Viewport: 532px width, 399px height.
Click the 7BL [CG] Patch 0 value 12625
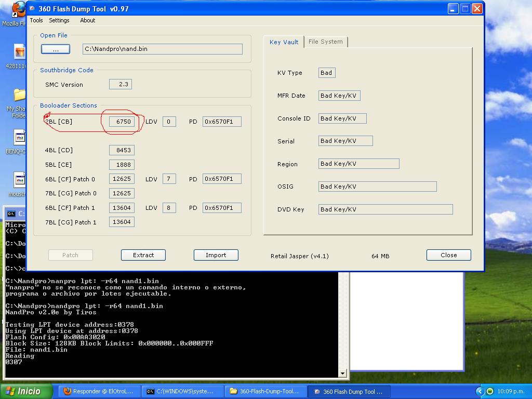click(x=122, y=193)
